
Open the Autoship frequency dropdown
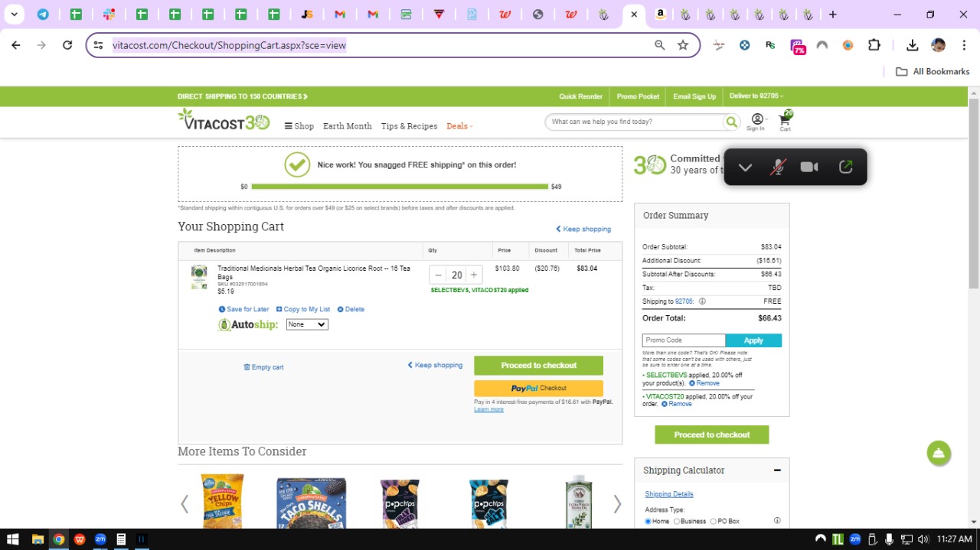[307, 324]
